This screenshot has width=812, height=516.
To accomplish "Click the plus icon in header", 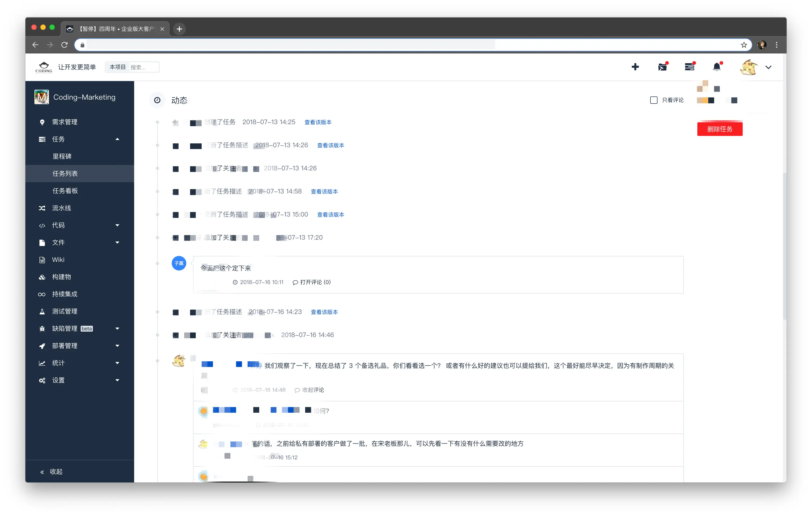I will [635, 67].
